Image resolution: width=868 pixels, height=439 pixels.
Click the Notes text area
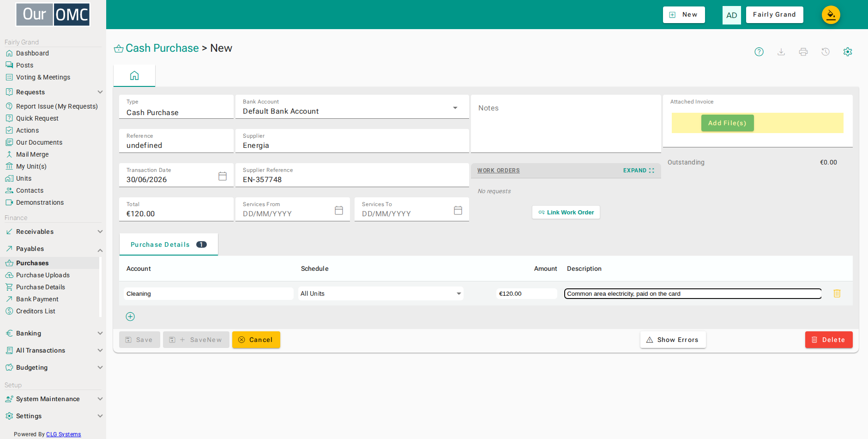click(566, 124)
